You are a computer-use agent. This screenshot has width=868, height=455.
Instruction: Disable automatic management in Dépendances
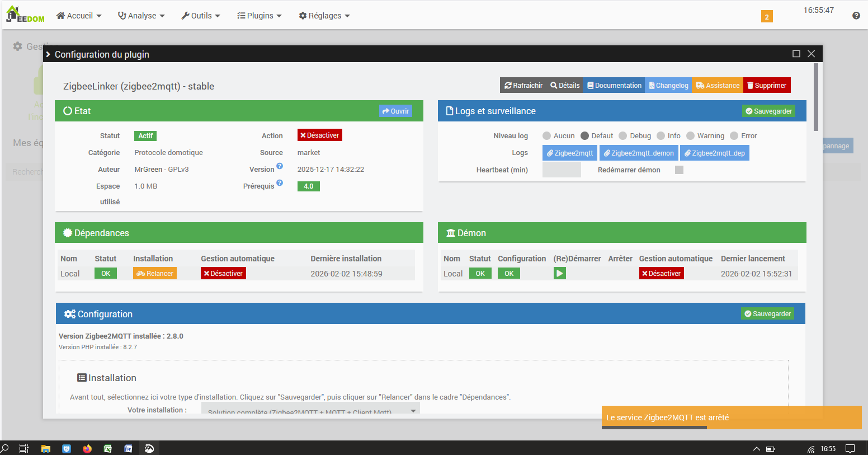[223, 274]
